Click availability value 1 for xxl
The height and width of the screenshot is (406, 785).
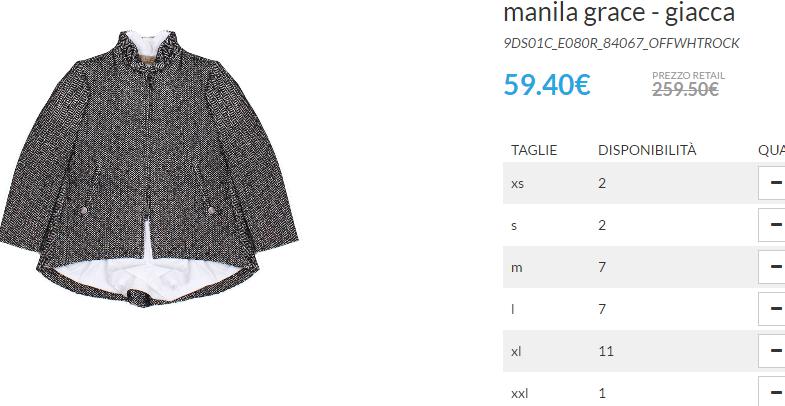pyautogui.click(x=602, y=393)
